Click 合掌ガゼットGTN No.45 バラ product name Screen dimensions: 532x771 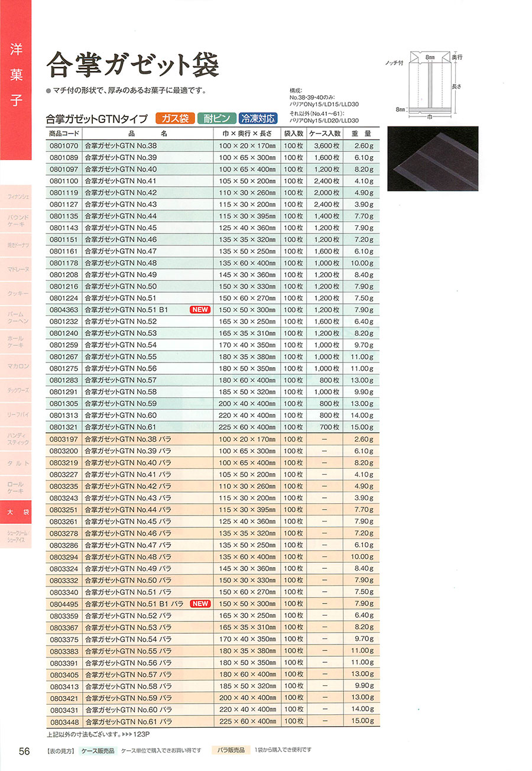point(128,521)
